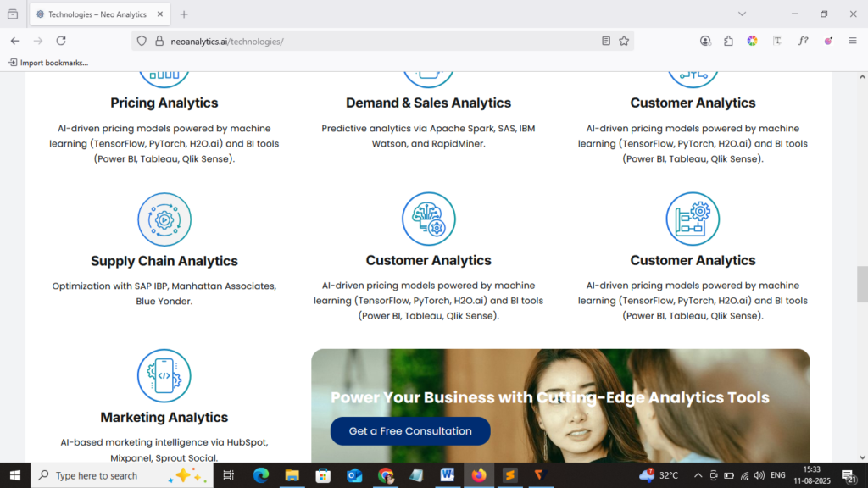This screenshot has width=868, height=488.
Task: Click the brain-and-gear icon above the middle Customer Analytics
Action: (428, 219)
